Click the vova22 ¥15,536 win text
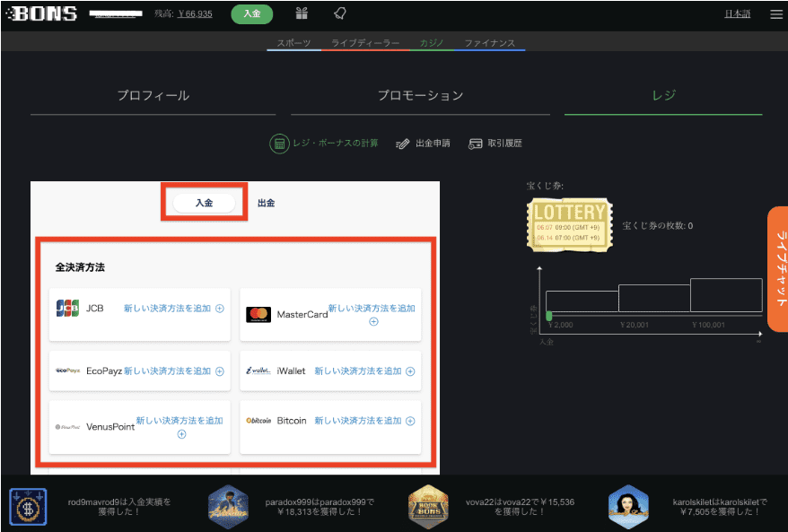This screenshot has width=788, height=532. pyautogui.click(x=520, y=507)
